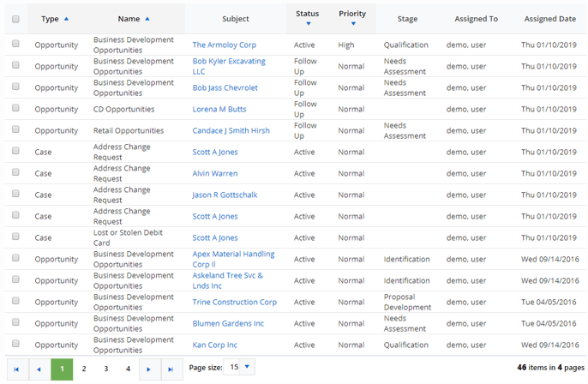
Task: Open the Page size dropdown
Action: click(x=247, y=367)
